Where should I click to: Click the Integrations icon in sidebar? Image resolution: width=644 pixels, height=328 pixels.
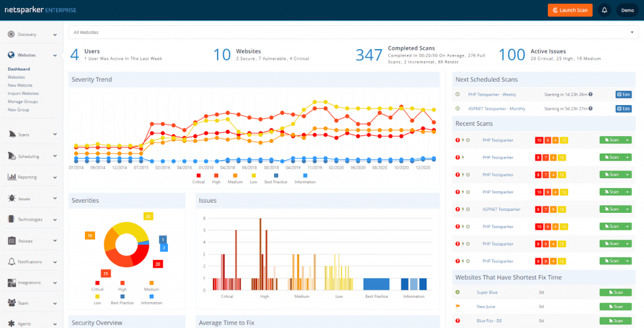[11, 283]
